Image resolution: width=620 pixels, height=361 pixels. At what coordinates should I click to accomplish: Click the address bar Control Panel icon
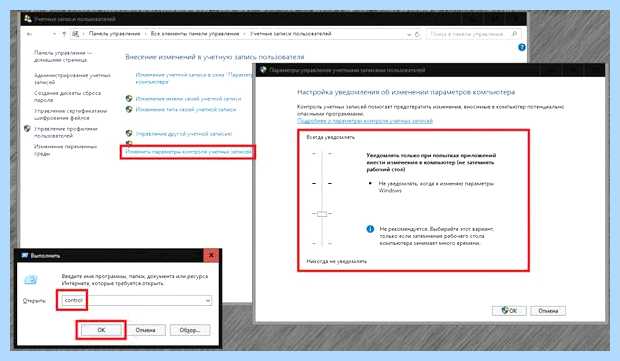[x=76, y=34]
